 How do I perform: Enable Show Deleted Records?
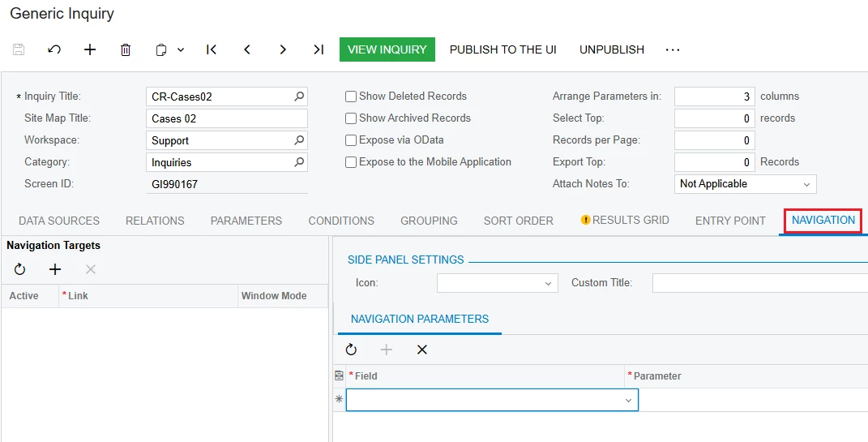350,97
